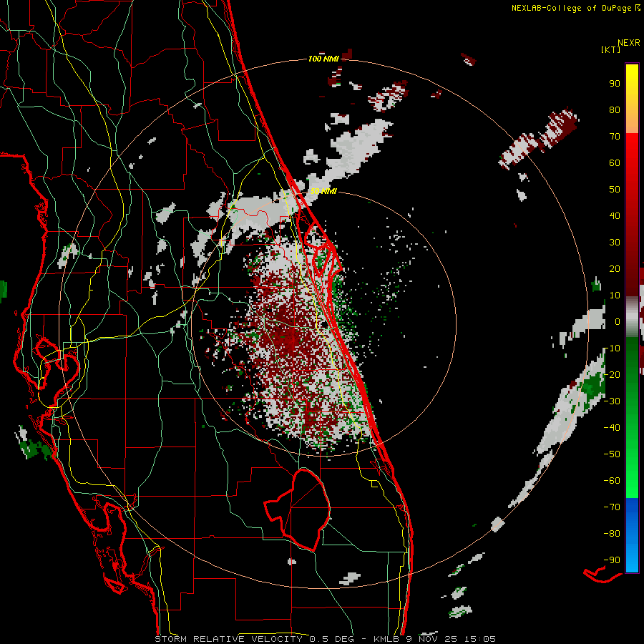Pick the gray zero-velocity segment of the color bar

[632, 317]
